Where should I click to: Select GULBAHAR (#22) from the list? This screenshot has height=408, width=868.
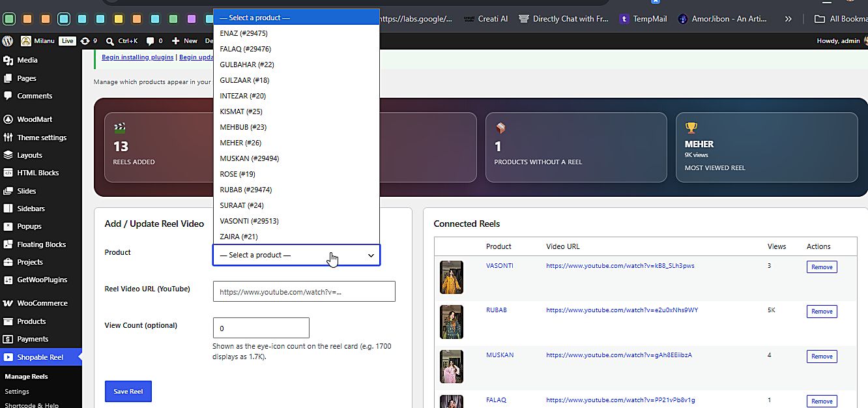297,65
